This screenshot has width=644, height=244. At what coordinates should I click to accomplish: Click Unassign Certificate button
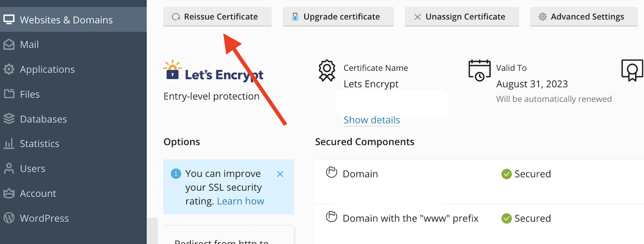click(x=462, y=17)
